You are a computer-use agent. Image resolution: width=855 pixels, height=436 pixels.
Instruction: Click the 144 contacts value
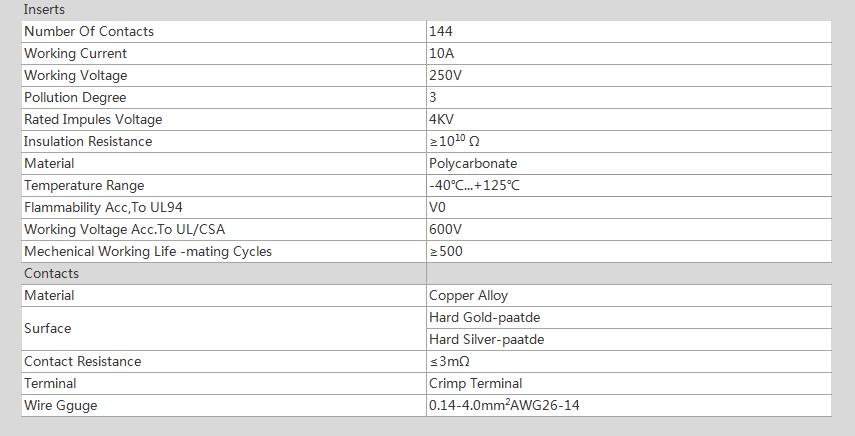pos(441,32)
